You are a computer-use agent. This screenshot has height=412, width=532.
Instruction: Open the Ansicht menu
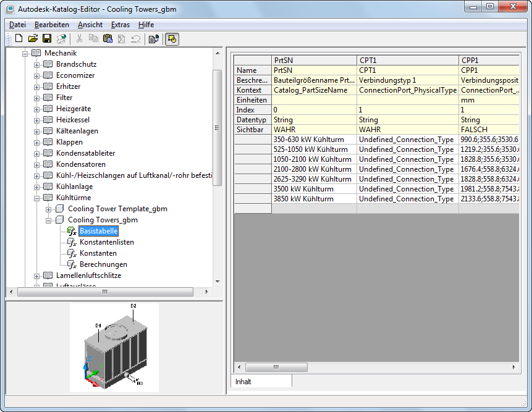(x=90, y=25)
